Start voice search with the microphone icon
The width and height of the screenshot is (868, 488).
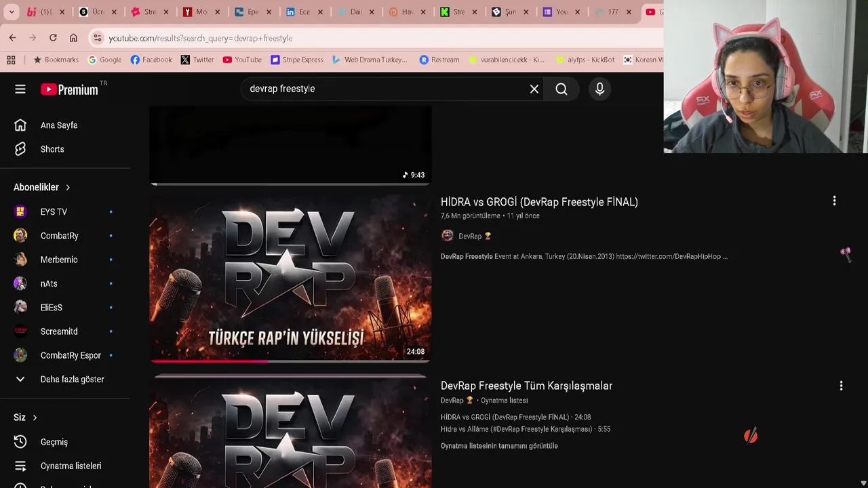tap(599, 89)
